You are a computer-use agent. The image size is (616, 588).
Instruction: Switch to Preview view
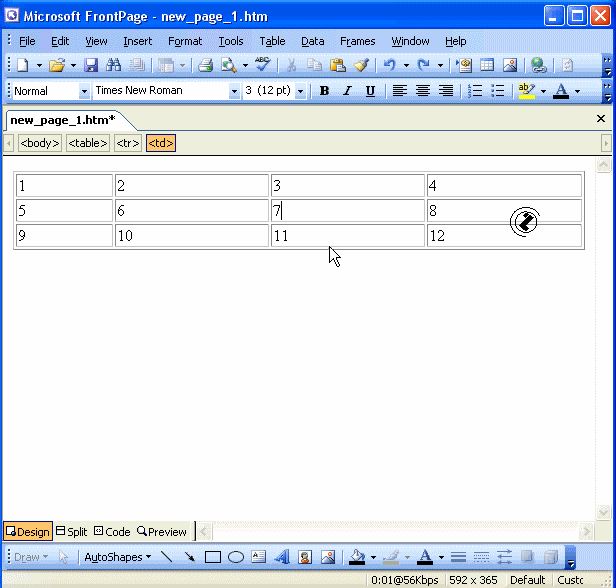pyautogui.click(x=161, y=531)
